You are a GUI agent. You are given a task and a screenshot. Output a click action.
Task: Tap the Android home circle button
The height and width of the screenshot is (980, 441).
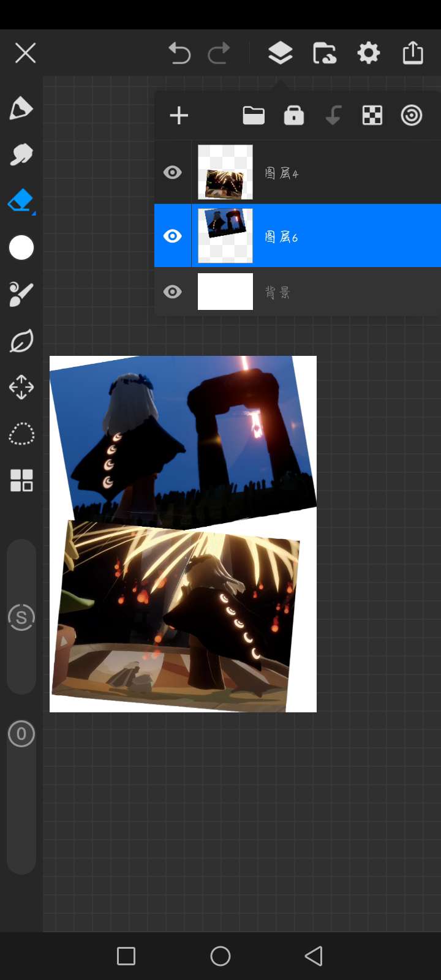pyautogui.click(x=221, y=956)
